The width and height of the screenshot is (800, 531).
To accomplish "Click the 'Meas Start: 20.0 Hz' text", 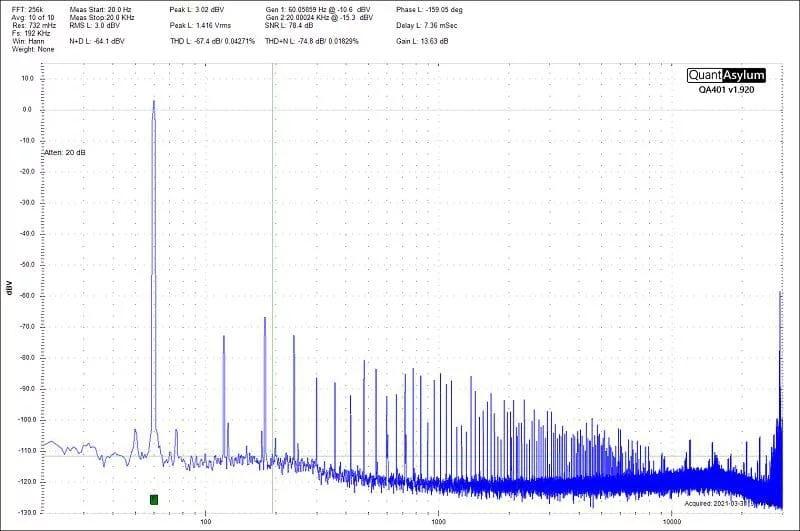I will (x=101, y=10).
